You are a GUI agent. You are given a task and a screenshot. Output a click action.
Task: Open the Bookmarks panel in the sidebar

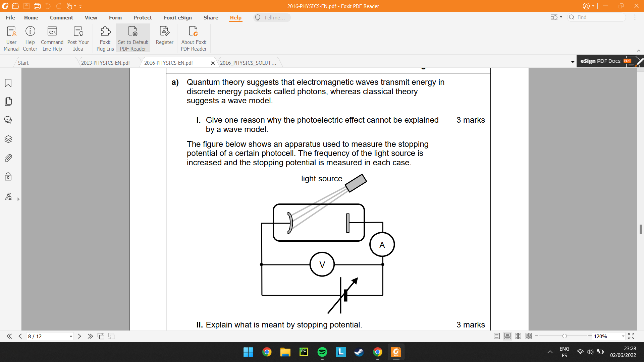tap(8, 83)
